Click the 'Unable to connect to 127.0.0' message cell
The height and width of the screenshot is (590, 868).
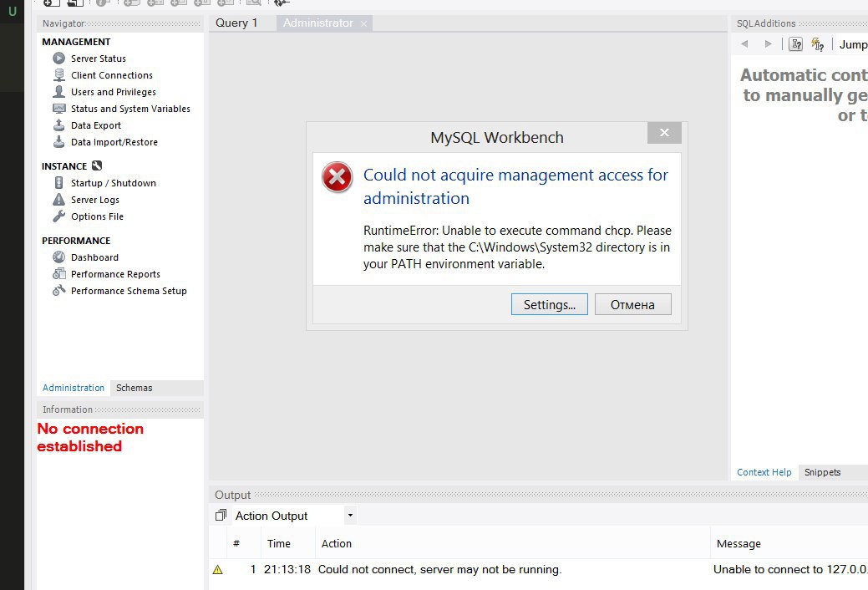click(x=790, y=569)
